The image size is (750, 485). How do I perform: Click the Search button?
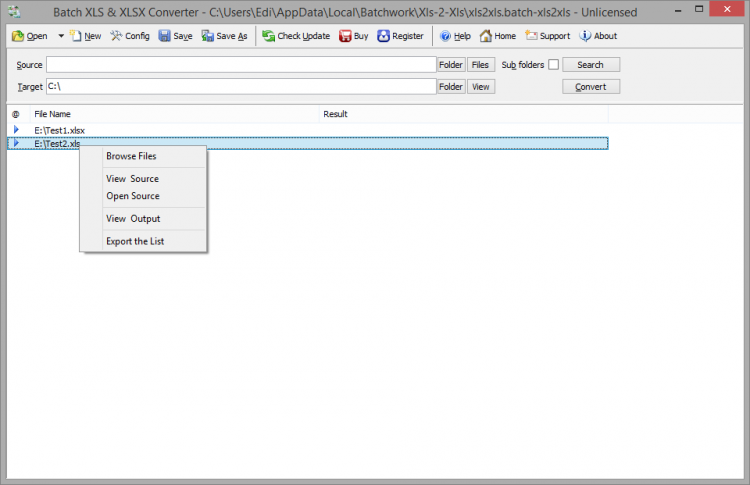tap(591, 65)
